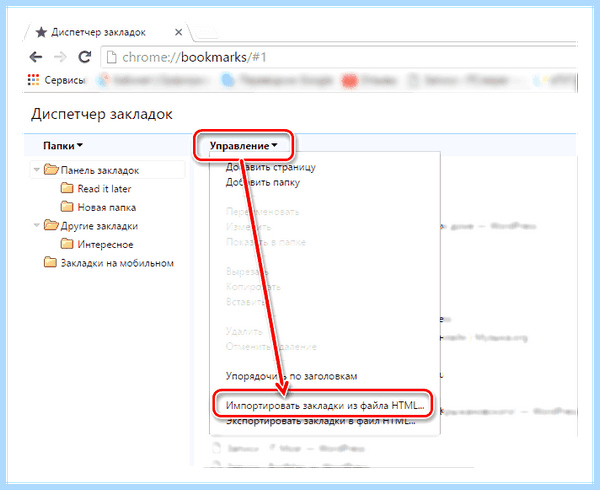Select the Read it later folder

96,189
